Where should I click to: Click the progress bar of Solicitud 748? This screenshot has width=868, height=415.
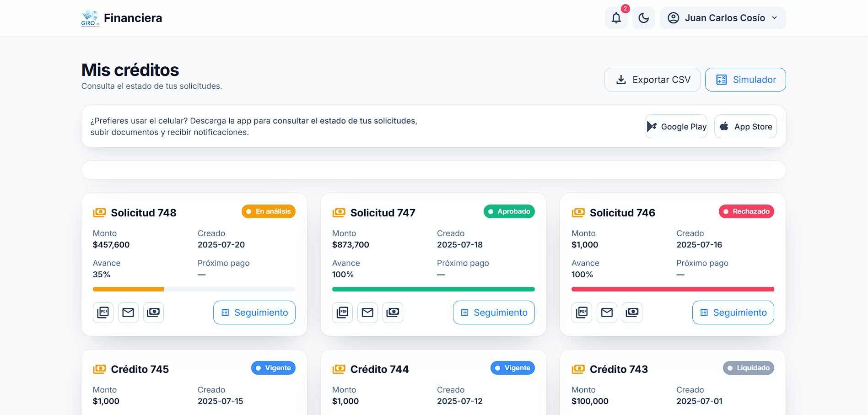194,289
